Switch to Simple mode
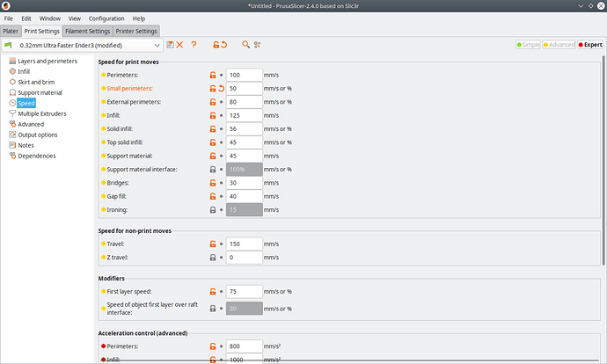Image resolution: width=607 pixels, height=364 pixels. (528, 45)
